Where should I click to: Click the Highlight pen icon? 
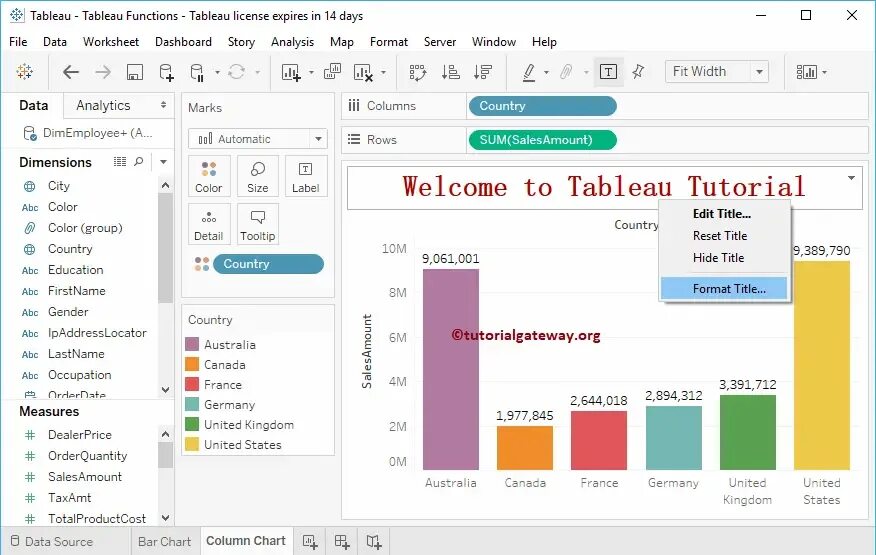[x=529, y=72]
